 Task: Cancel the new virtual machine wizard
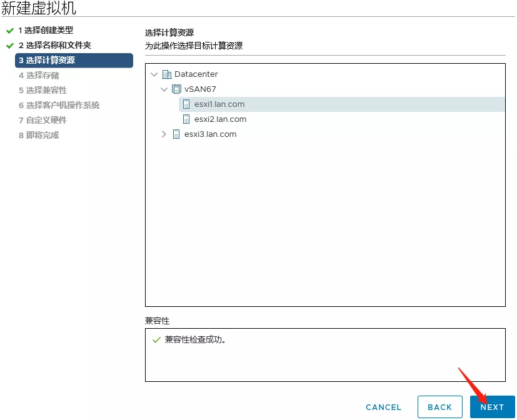tap(383, 407)
